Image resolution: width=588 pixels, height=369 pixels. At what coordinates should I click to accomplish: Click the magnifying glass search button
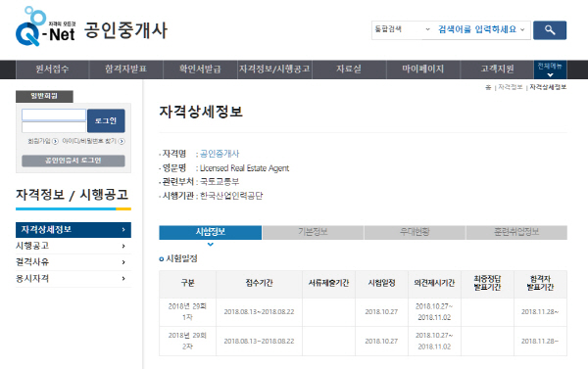click(x=550, y=30)
